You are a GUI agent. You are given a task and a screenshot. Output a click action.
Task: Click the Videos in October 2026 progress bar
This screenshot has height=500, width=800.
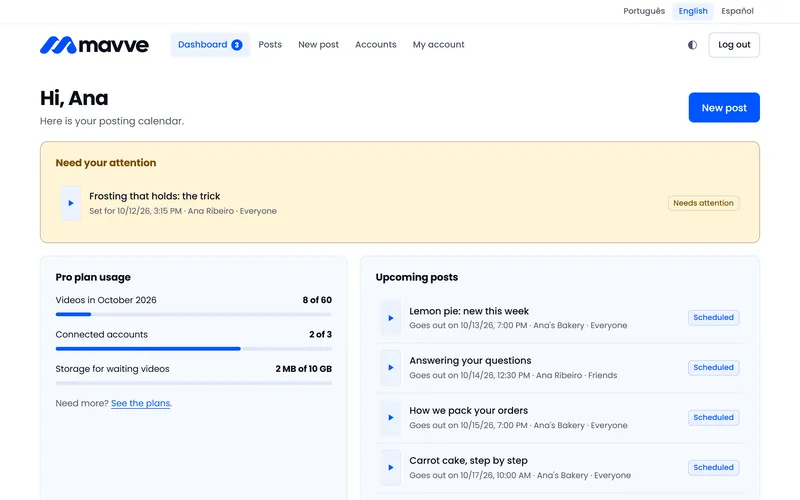pyautogui.click(x=193, y=314)
